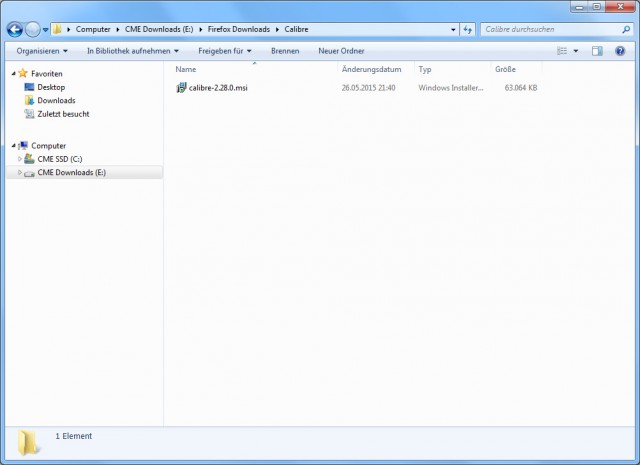
Task: Sort by the Typ column header
Action: (x=425, y=69)
